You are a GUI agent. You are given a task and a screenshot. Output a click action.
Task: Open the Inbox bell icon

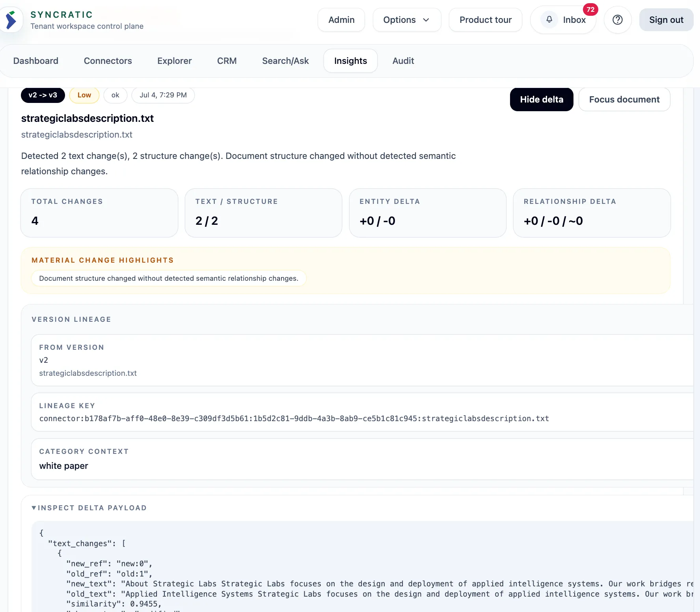click(x=549, y=19)
